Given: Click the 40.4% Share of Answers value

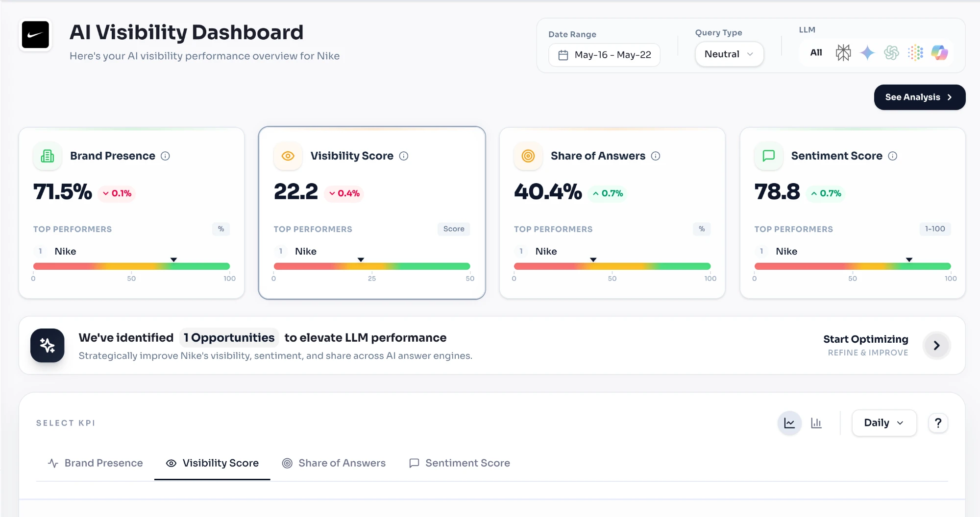Looking at the screenshot, I should pos(548,192).
